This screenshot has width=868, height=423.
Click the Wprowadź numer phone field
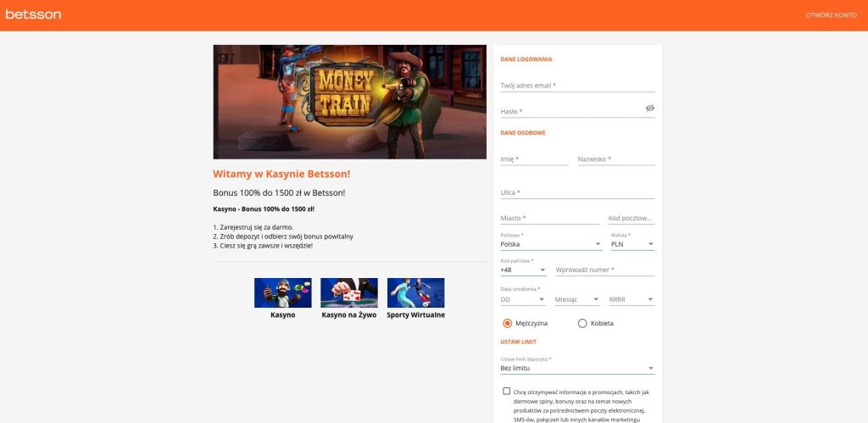click(605, 270)
